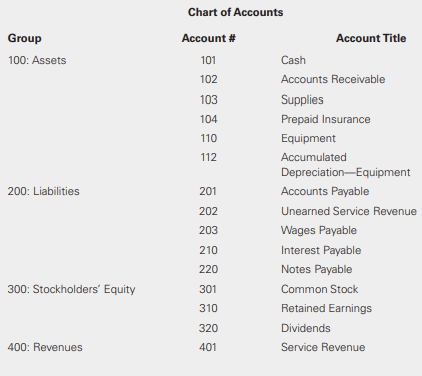Select the 100: Assets group label
The image size is (422, 376).
[37, 60]
